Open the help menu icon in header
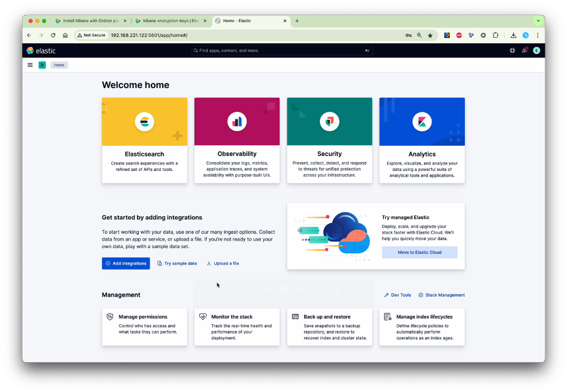This screenshot has width=568, height=392. click(x=512, y=51)
